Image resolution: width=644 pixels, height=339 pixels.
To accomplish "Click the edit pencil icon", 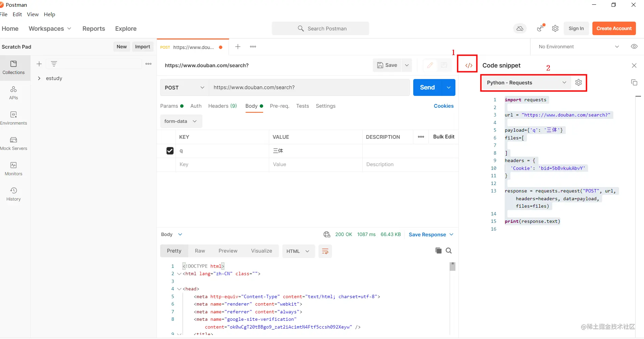I will [430, 65].
